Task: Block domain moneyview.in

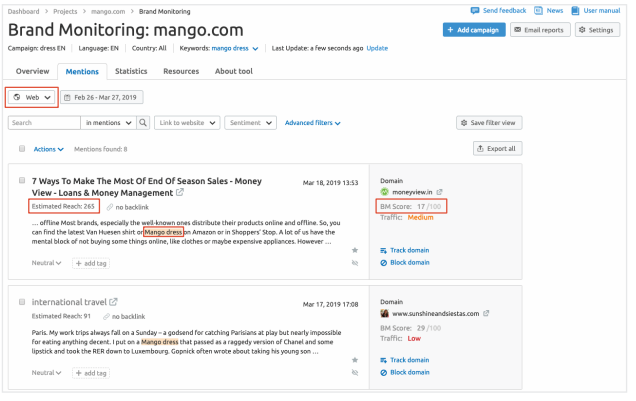Action: (405, 263)
